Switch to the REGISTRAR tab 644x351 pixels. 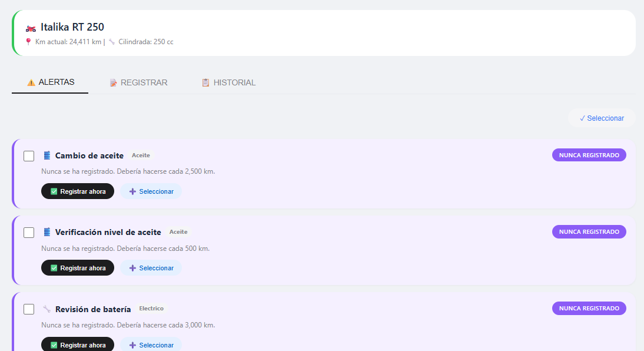(x=138, y=82)
